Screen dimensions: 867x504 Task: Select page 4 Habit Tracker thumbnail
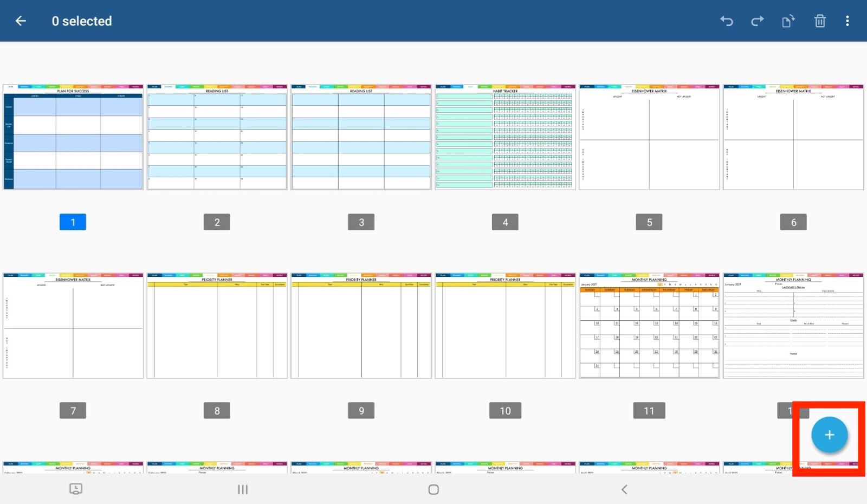[506, 137]
